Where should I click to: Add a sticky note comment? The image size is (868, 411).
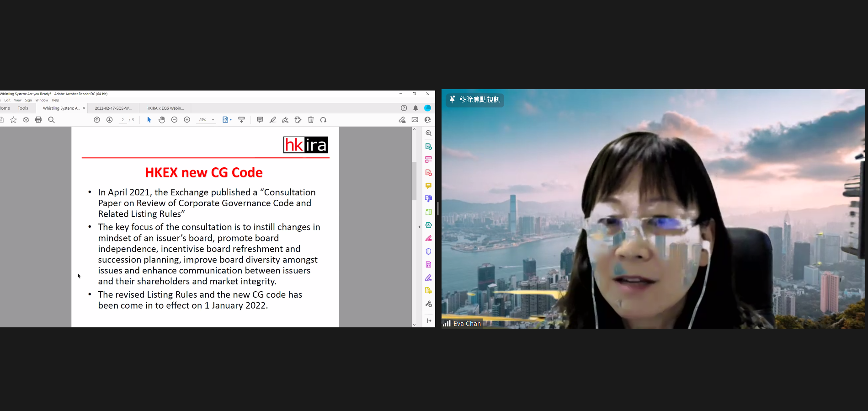(x=260, y=120)
